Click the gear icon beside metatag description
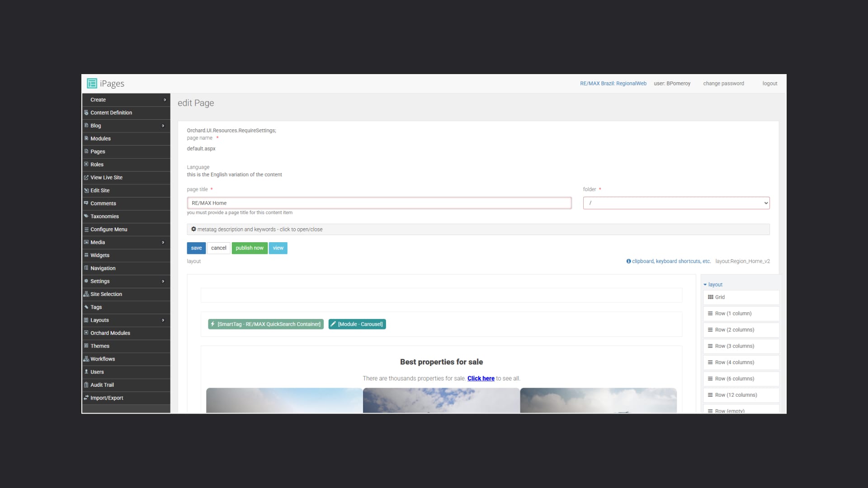 point(193,229)
